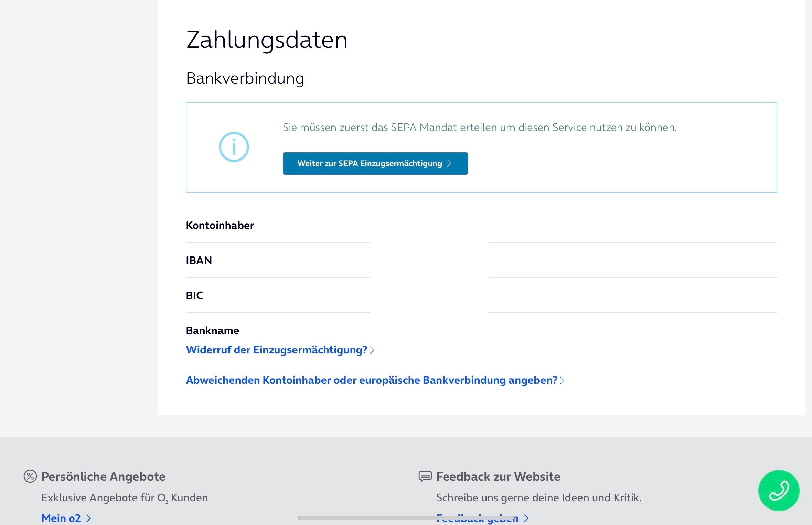Click the IBAN field row
This screenshot has height=525, width=812.
click(199, 261)
